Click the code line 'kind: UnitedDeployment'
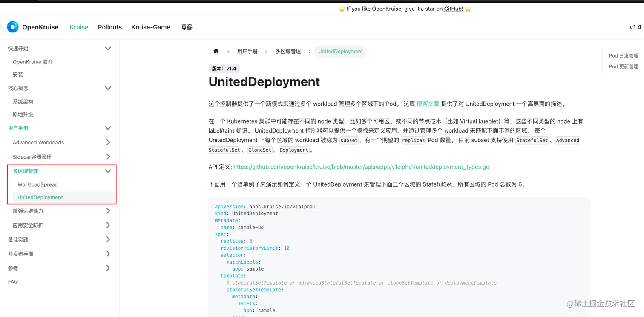 pos(246,213)
